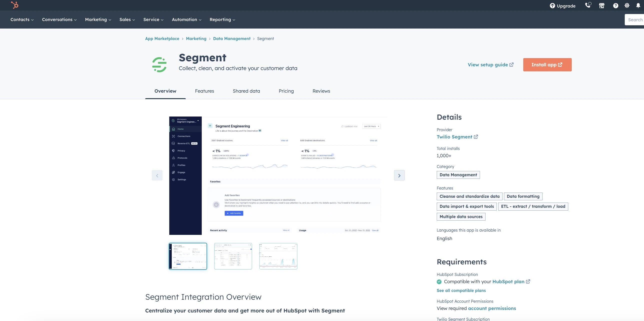Open the Reviews tab

(x=321, y=91)
